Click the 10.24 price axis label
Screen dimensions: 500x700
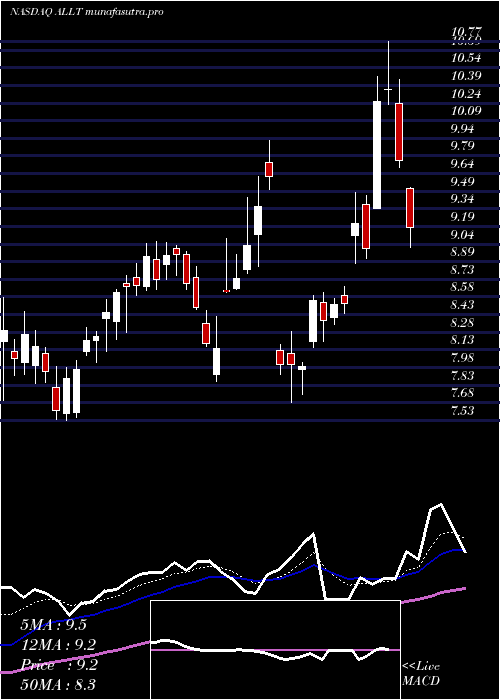[x=467, y=93]
